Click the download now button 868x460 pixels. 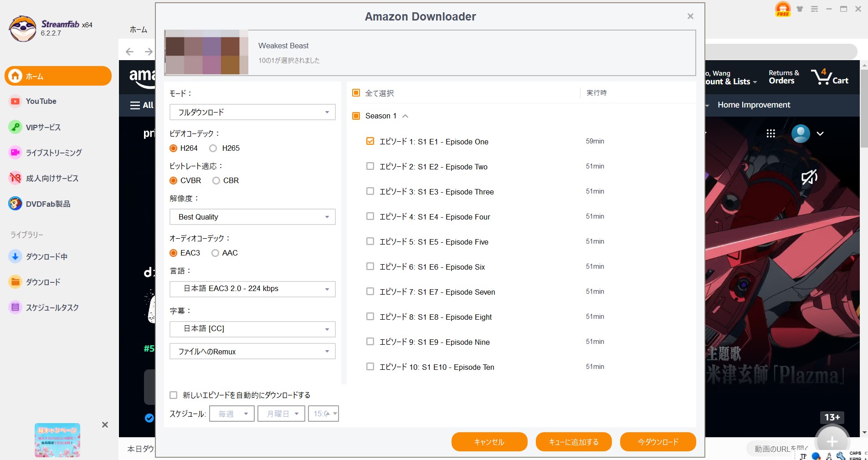coord(658,442)
